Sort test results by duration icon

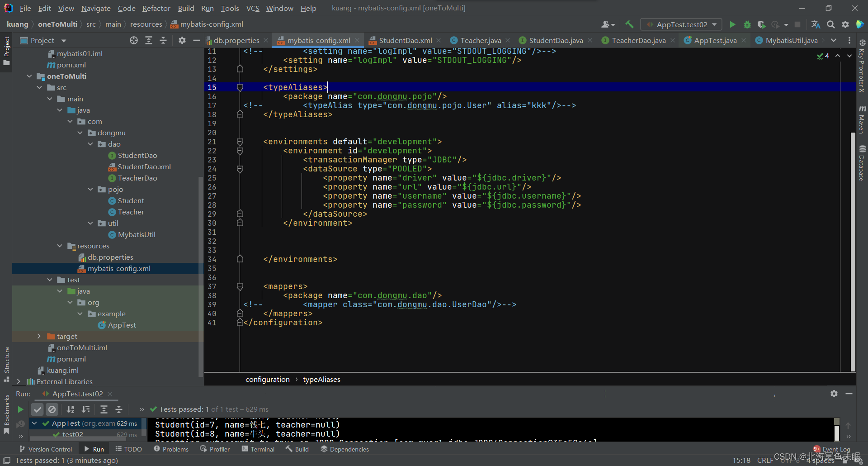(85, 409)
